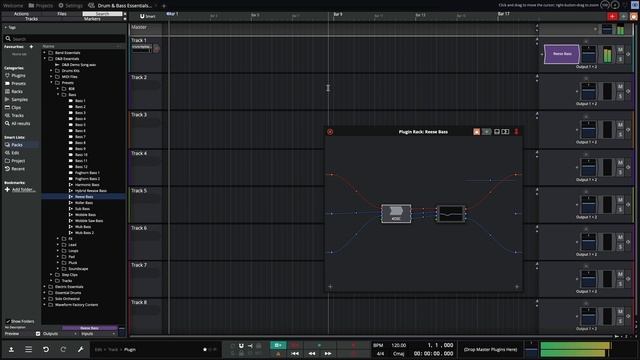This screenshot has width=640, height=360.
Task: Click the fast forward transport button
Action: coord(328,353)
